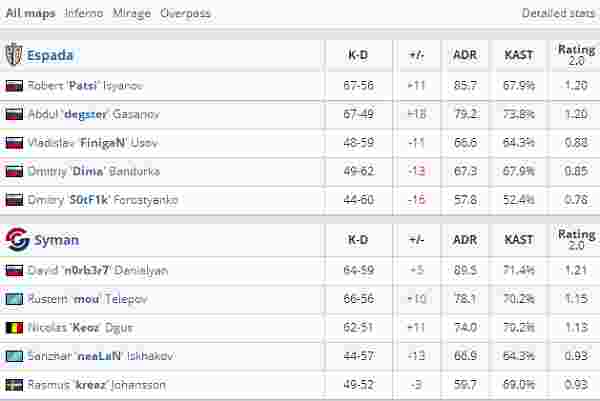
Task: Click the Swedish flag beside kreaz
Action: click(x=15, y=384)
